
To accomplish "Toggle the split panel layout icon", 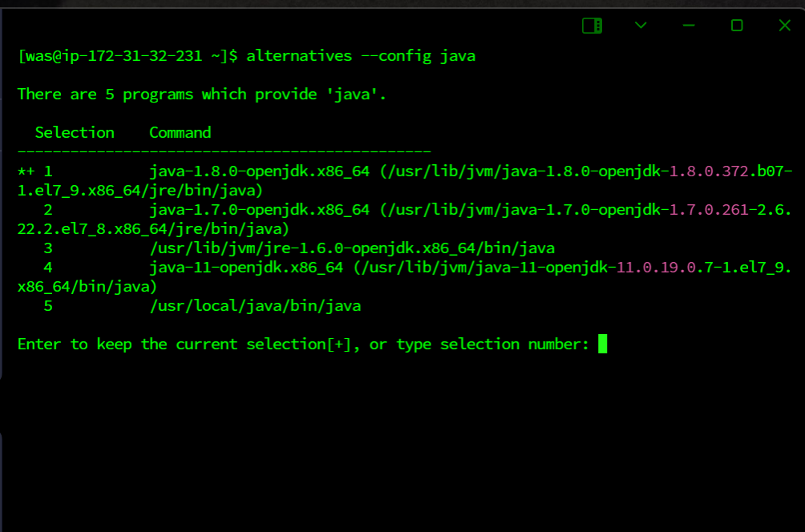I will coord(592,26).
